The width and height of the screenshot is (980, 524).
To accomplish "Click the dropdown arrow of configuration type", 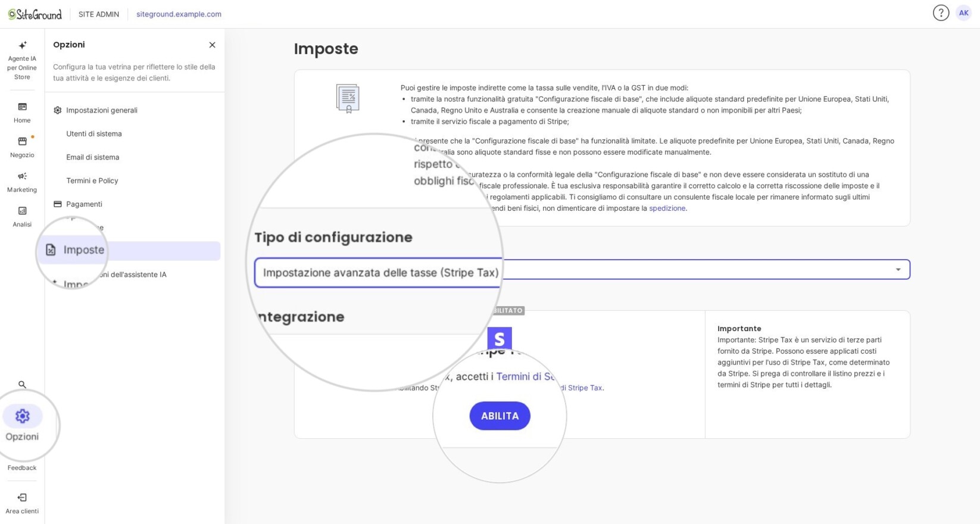I will pos(898,270).
